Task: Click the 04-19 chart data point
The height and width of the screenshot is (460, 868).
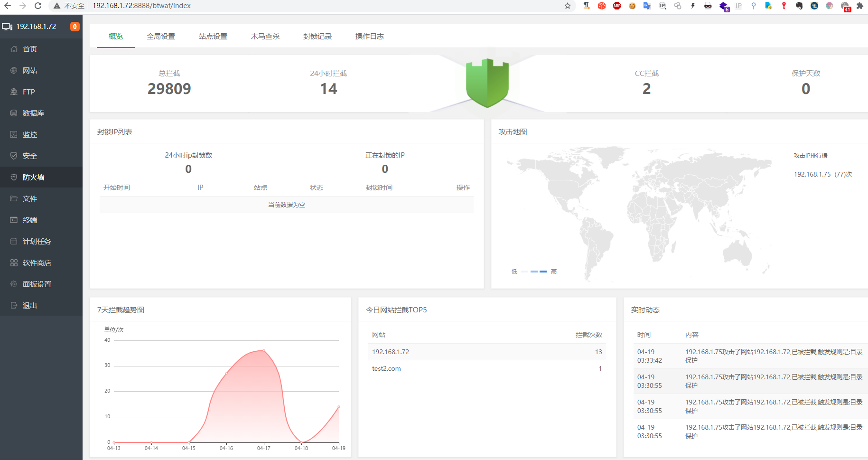Action: [339, 407]
